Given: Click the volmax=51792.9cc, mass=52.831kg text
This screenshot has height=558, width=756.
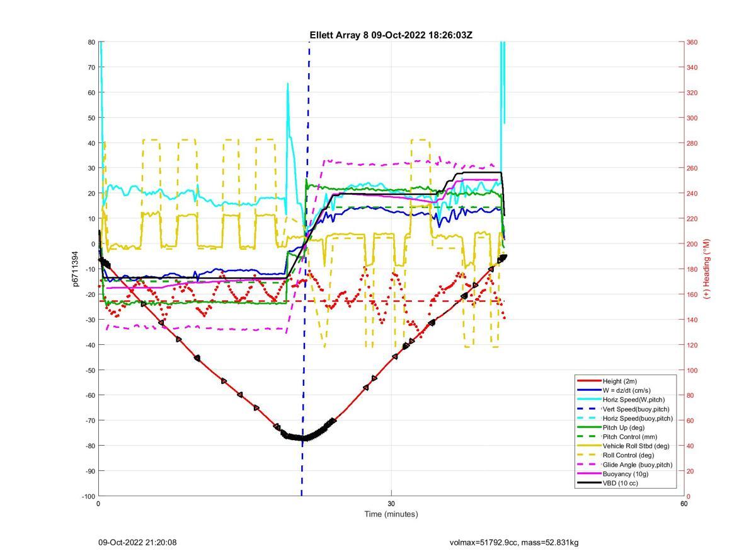Looking at the screenshot, I should point(514,542).
